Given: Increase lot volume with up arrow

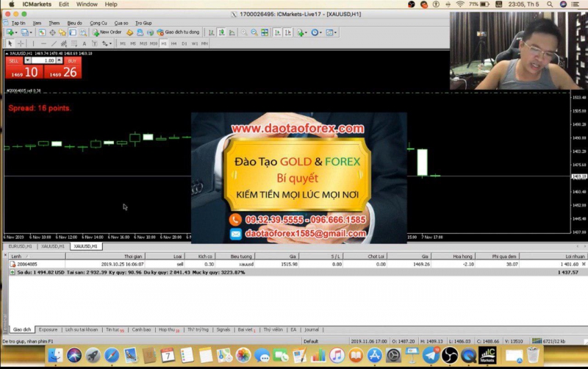Looking at the screenshot, I should [60, 60].
